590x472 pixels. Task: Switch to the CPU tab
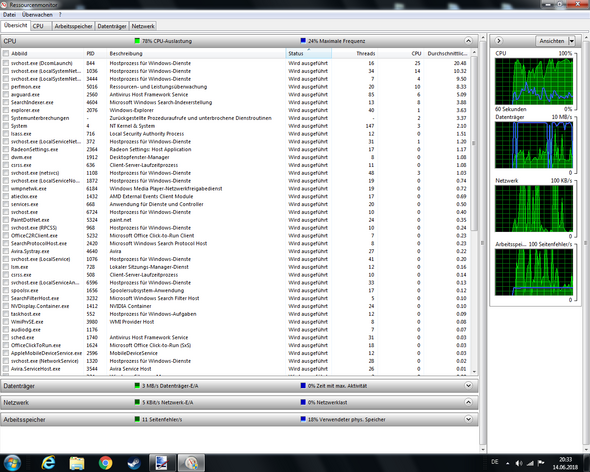[x=40, y=26]
